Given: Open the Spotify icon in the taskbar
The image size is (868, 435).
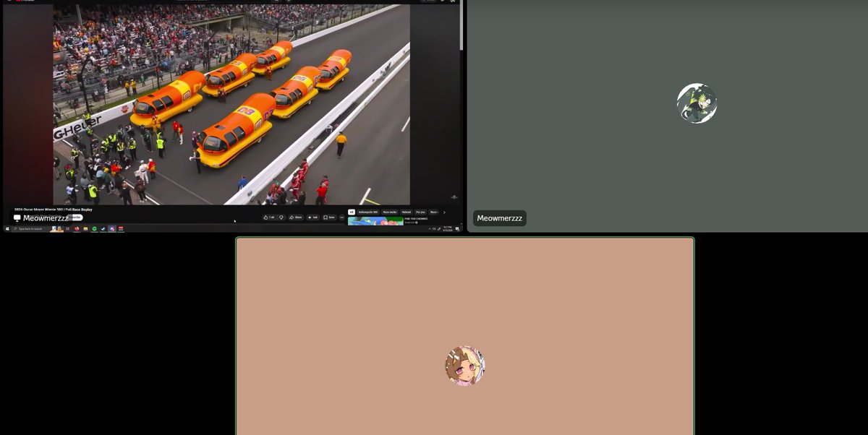Looking at the screenshot, I should coord(94,229).
